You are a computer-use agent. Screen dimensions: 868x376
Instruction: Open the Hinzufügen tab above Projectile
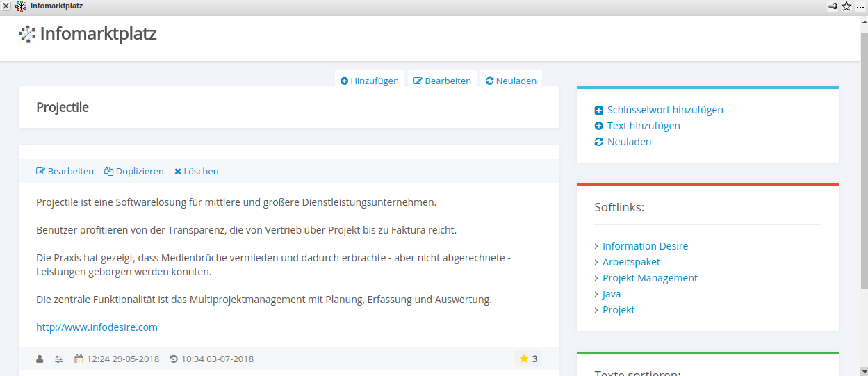pos(370,81)
